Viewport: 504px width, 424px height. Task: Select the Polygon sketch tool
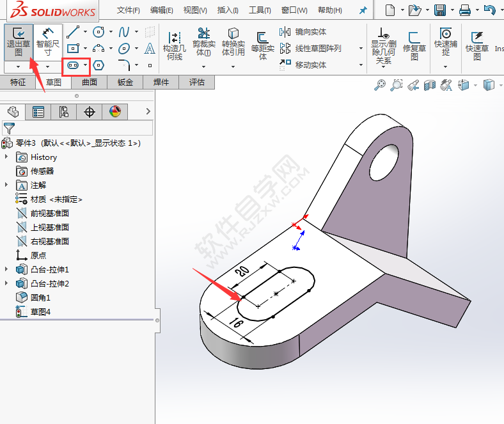pyautogui.click(x=98, y=65)
